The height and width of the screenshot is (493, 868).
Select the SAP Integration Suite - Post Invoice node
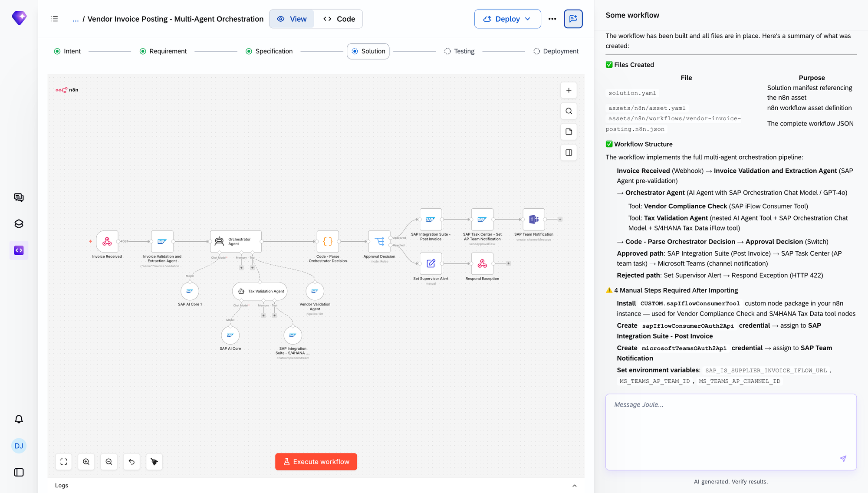pyautogui.click(x=431, y=220)
